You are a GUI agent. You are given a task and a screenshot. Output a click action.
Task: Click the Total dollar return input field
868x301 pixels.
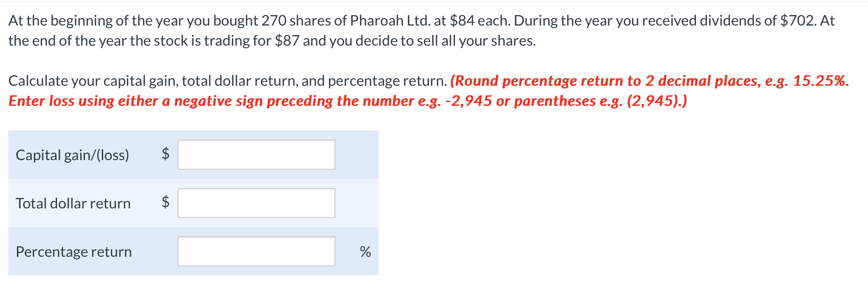coord(256,203)
